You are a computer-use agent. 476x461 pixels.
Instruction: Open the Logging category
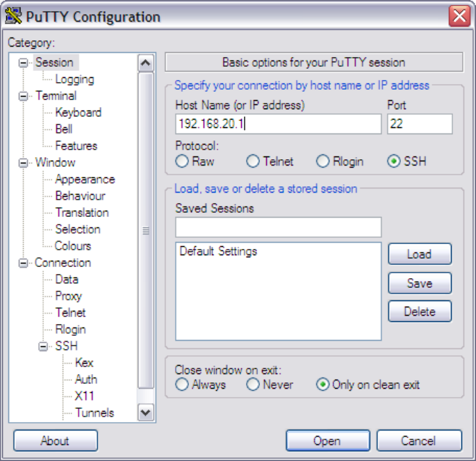pyautogui.click(x=74, y=79)
